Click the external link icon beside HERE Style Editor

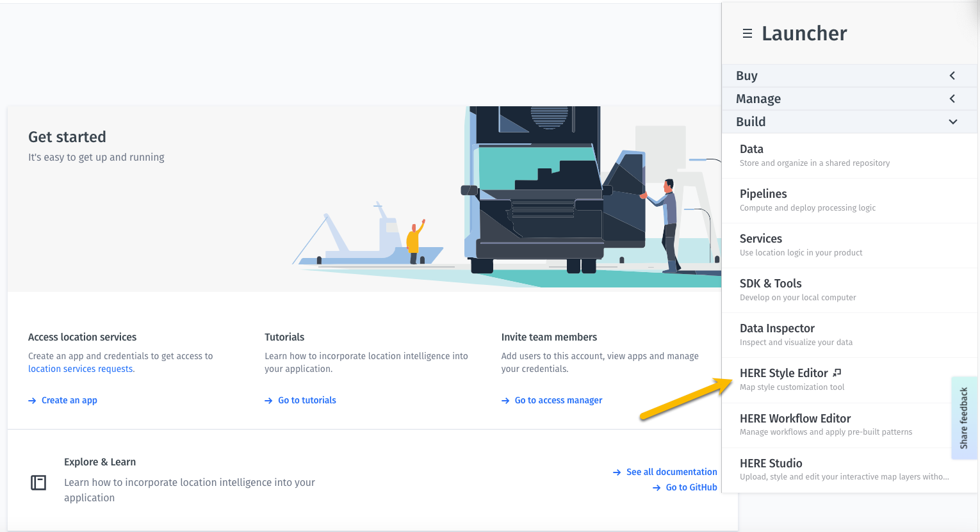(837, 373)
